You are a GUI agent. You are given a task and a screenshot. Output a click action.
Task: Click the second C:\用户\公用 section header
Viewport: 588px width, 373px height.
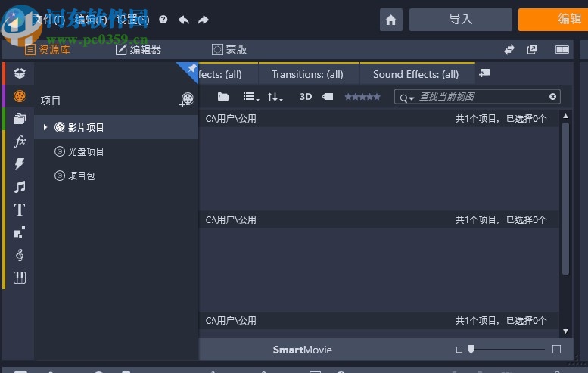coord(378,219)
